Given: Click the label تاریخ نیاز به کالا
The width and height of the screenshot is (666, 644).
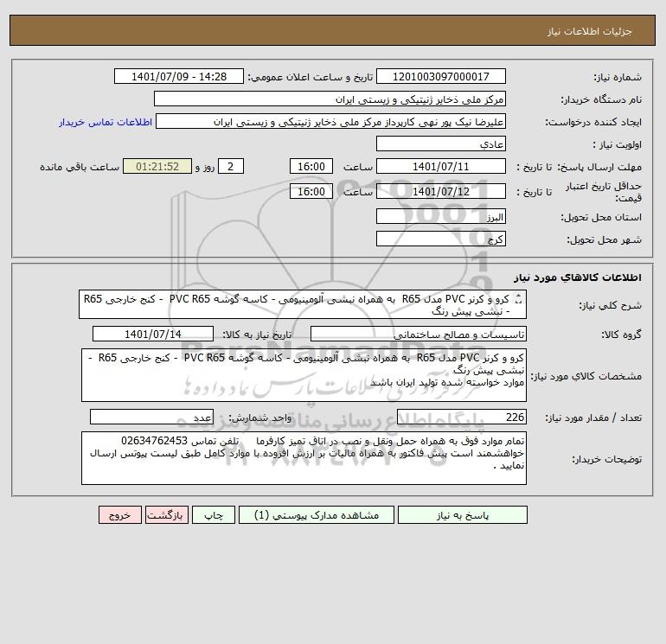Looking at the screenshot, I should (x=258, y=335).
